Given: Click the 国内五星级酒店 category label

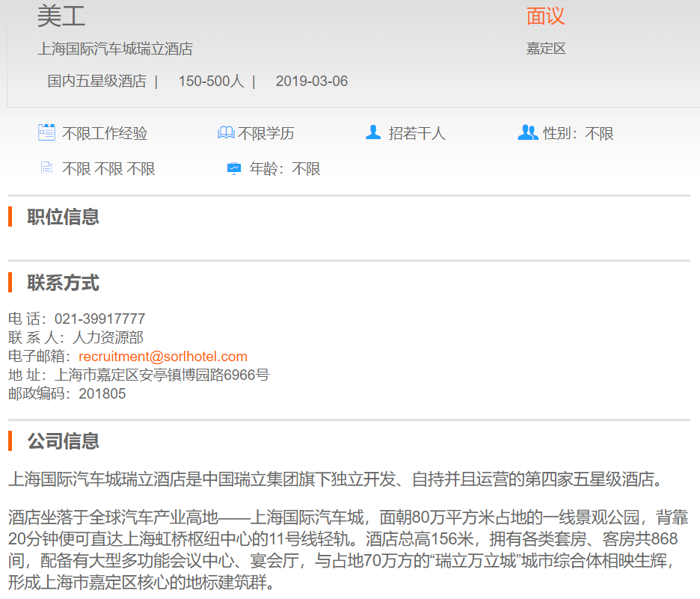Looking at the screenshot, I should pos(96,82).
